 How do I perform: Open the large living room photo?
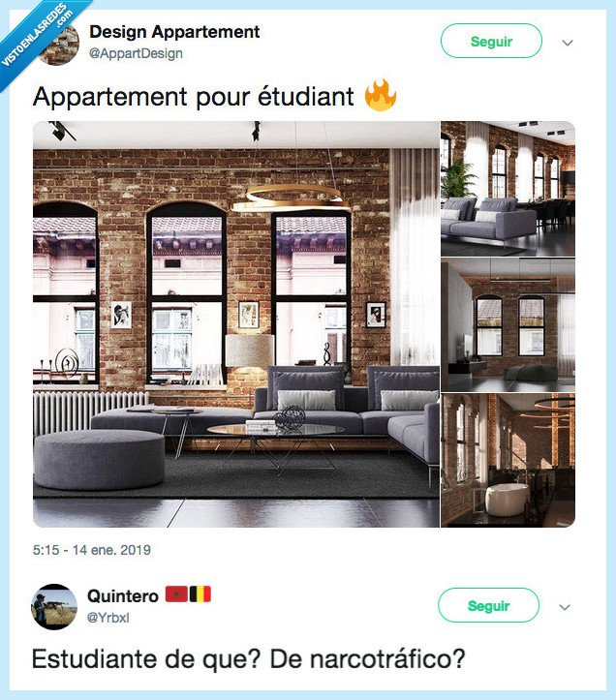click(x=236, y=324)
